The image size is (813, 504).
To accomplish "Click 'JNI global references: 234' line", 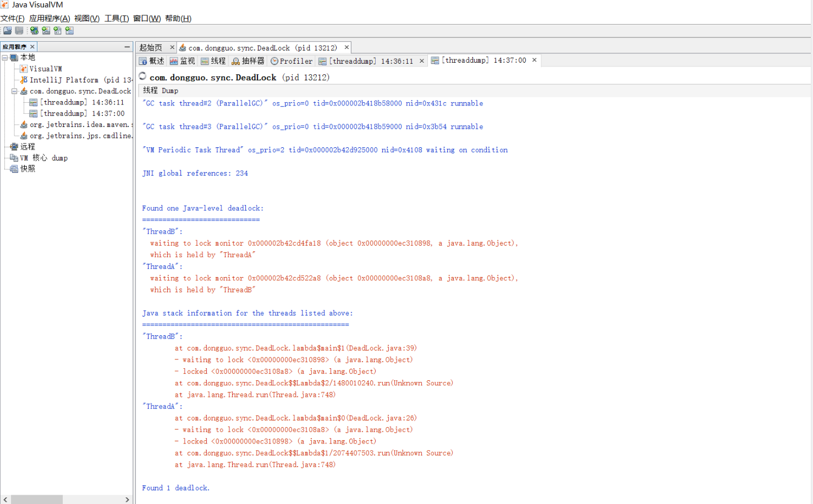I will (195, 173).
